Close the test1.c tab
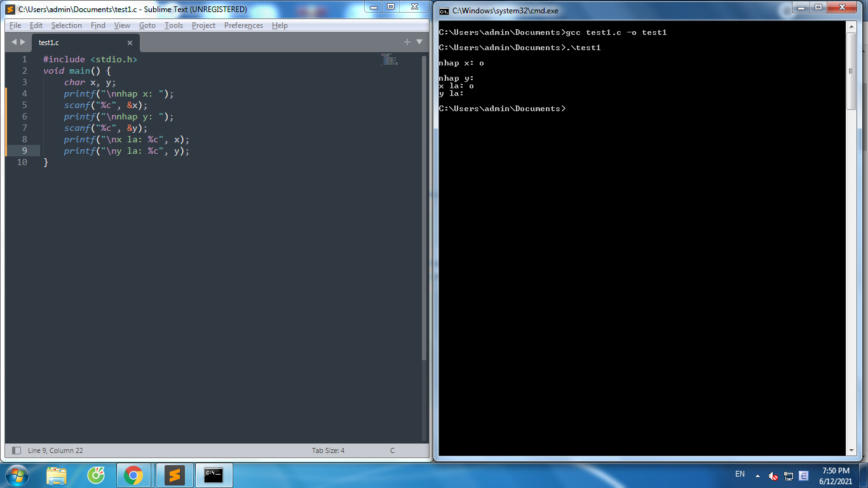 130,43
